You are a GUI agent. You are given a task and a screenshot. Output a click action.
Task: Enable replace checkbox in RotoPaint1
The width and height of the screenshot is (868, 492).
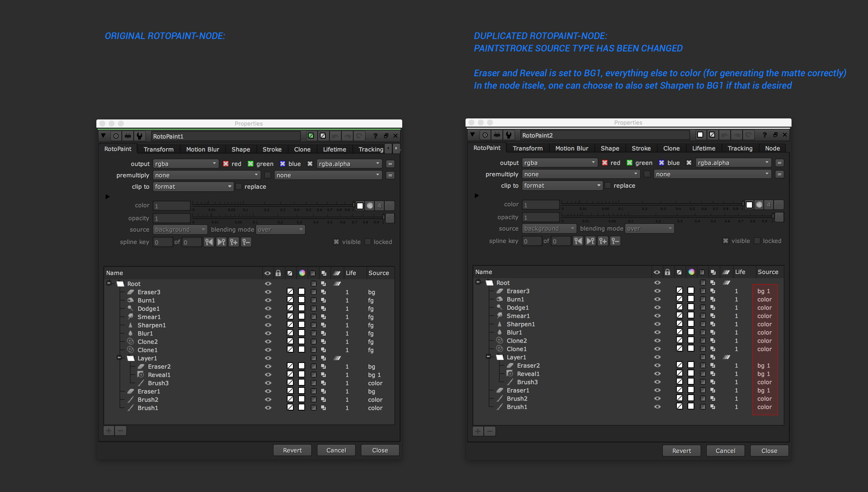point(239,186)
